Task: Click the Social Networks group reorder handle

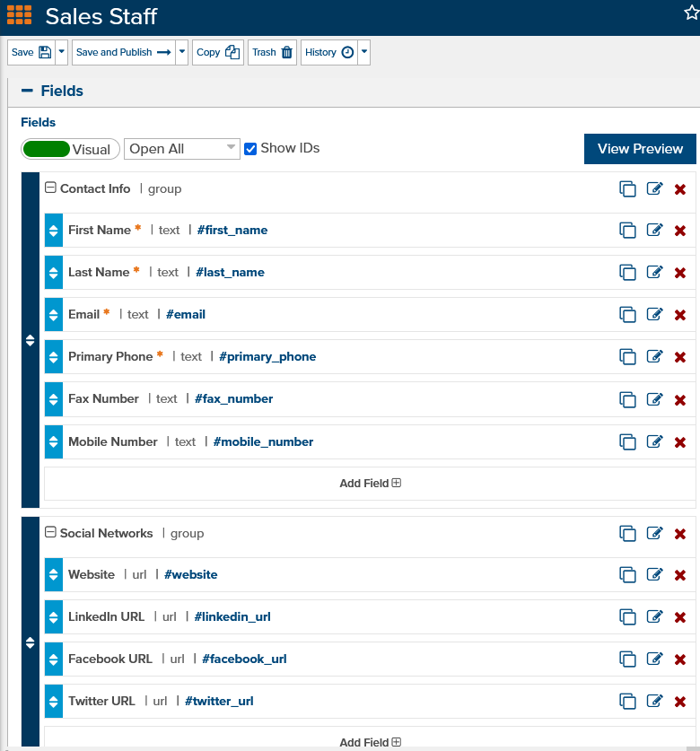Action: (x=31, y=642)
